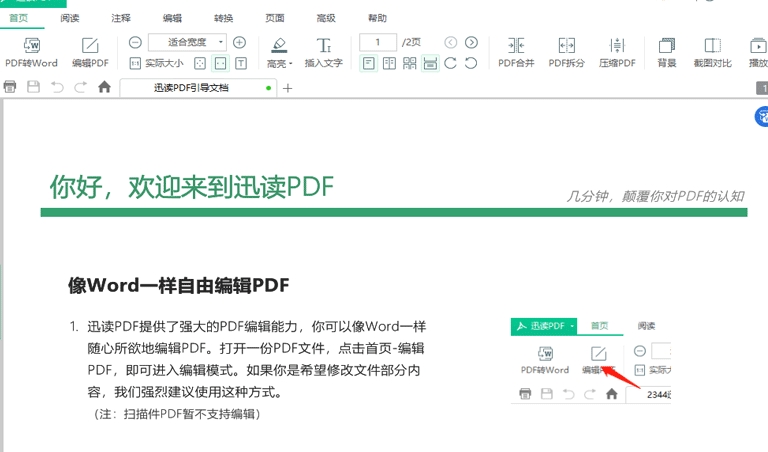The height and width of the screenshot is (452, 768).
Task: Open the 高亮 highlight dropdown arrow
Action: (x=291, y=64)
